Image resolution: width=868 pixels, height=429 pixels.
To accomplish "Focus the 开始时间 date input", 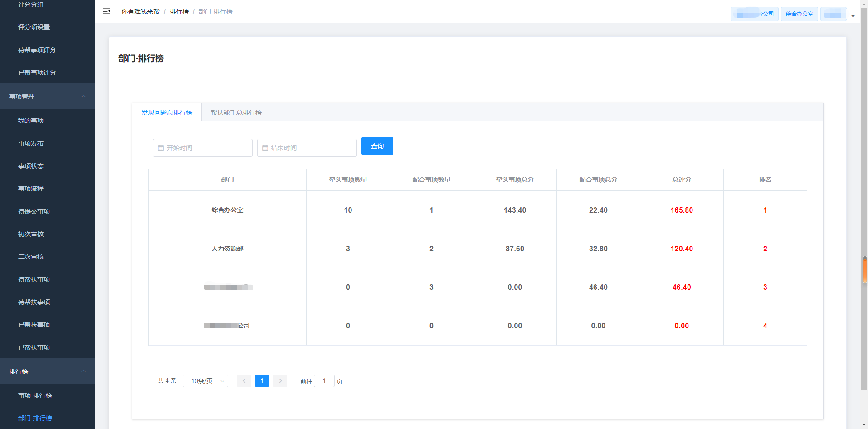I will point(203,148).
